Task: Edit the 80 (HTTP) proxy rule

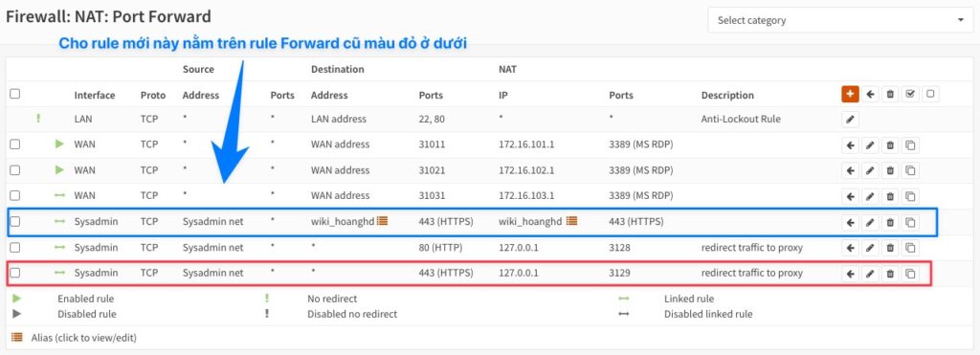Action: click(870, 248)
